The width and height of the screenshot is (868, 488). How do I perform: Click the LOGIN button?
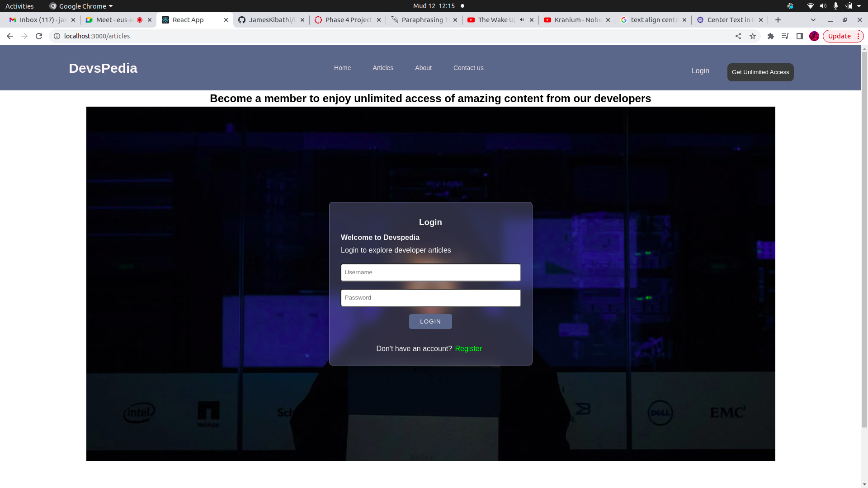(x=430, y=321)
